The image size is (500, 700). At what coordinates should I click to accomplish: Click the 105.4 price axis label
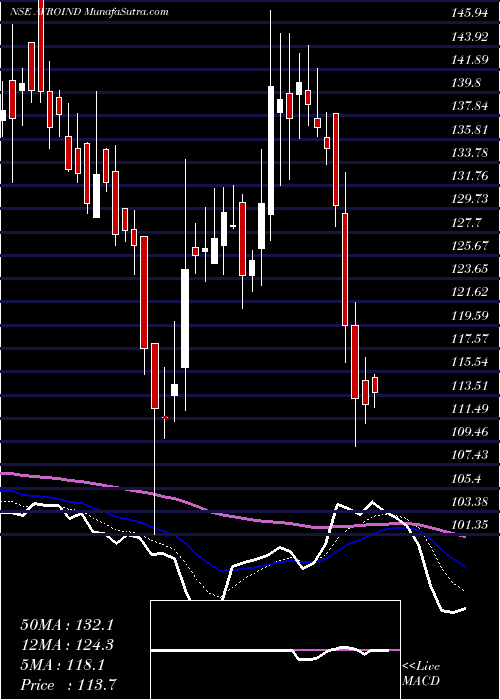tap(467, 479)
